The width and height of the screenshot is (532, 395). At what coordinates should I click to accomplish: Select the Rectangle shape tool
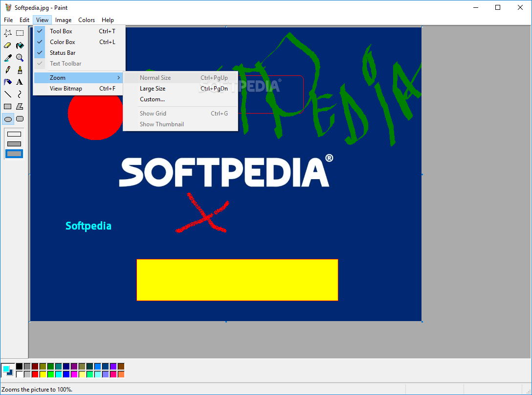(x=8, y=106)
